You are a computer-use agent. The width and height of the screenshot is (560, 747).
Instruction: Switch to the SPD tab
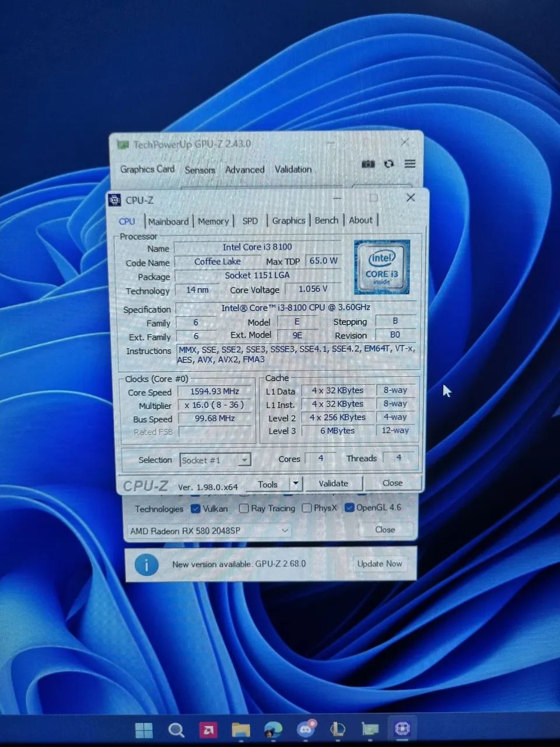pos(250,221)
